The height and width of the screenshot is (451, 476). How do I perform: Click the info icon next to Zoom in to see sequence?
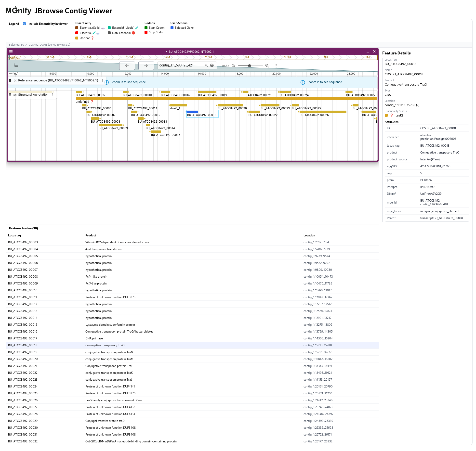point(107,82)
